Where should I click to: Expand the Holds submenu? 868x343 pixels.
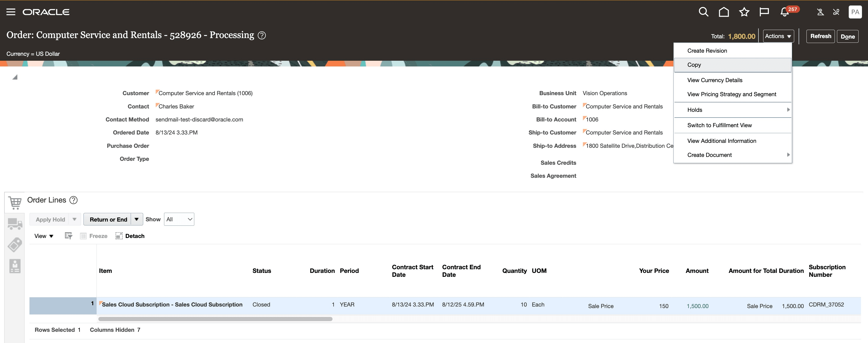click(733, 110)
